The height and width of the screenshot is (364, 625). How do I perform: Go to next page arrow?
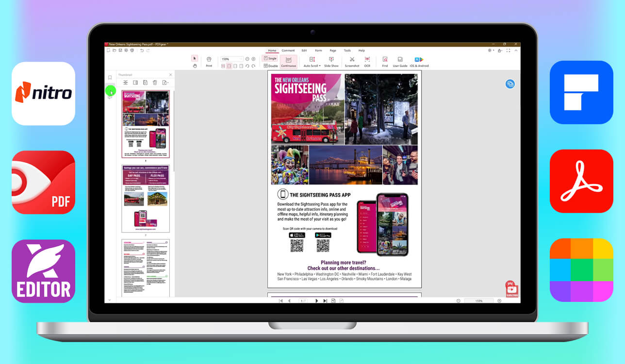pos(316,301)
